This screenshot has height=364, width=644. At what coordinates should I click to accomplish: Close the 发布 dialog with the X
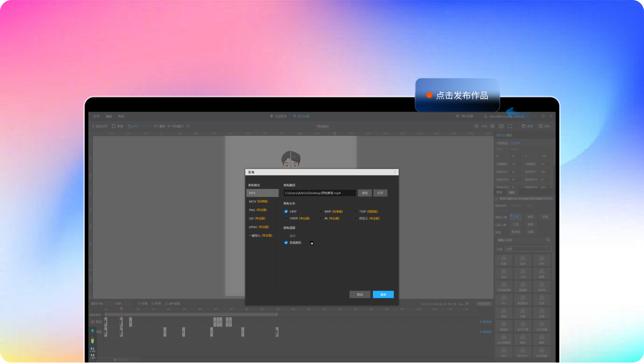[x=395, y=172]
